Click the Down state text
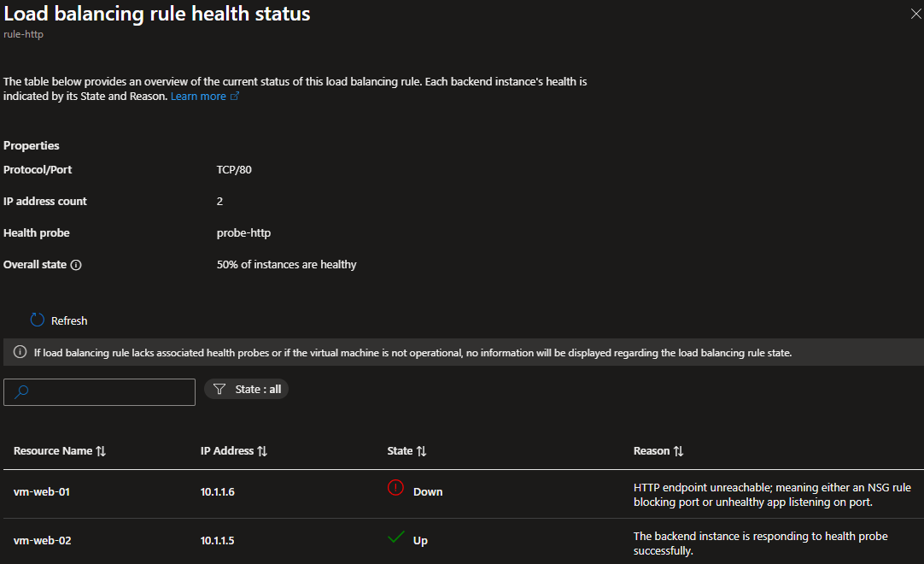Viewport: 924px width, 564px height. coord(428,492)
